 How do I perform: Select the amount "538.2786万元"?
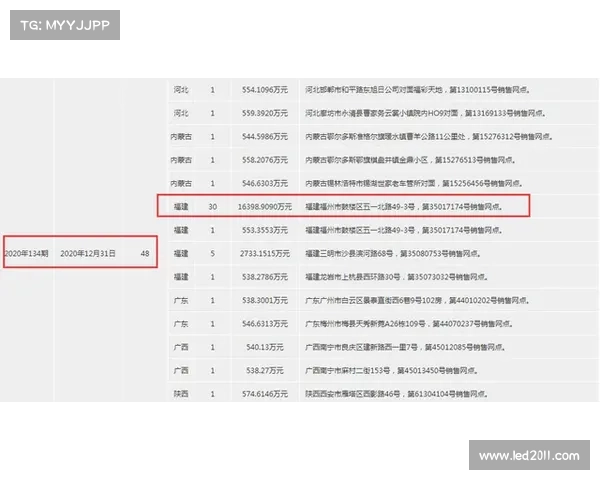[264, 277]
